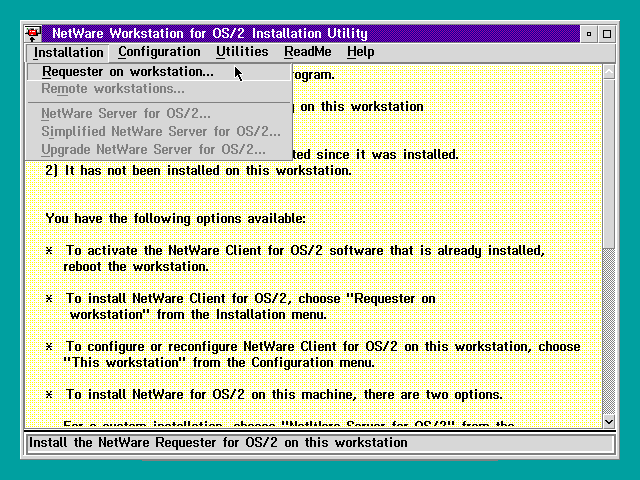Open the system menu icon in title bar
Viewport: 640px width, 480px height.
click(33, 33)
